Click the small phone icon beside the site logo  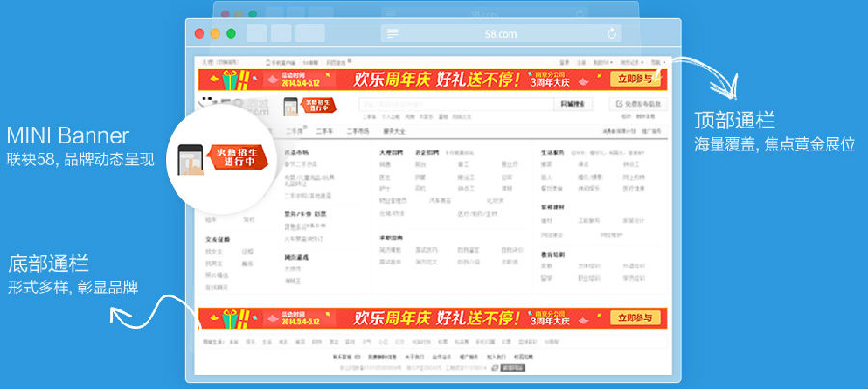pyautogui.click(x=289, y=105)
